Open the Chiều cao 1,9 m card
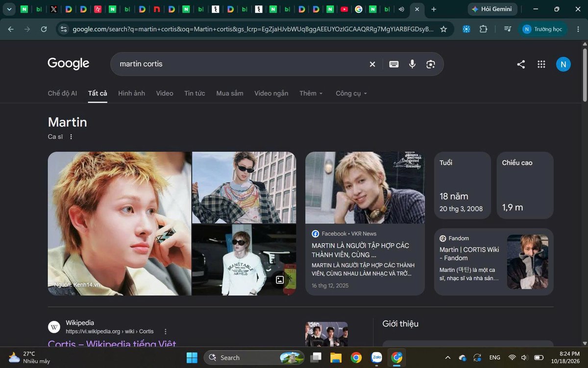588x368 pixels. (x=525, y=185)
